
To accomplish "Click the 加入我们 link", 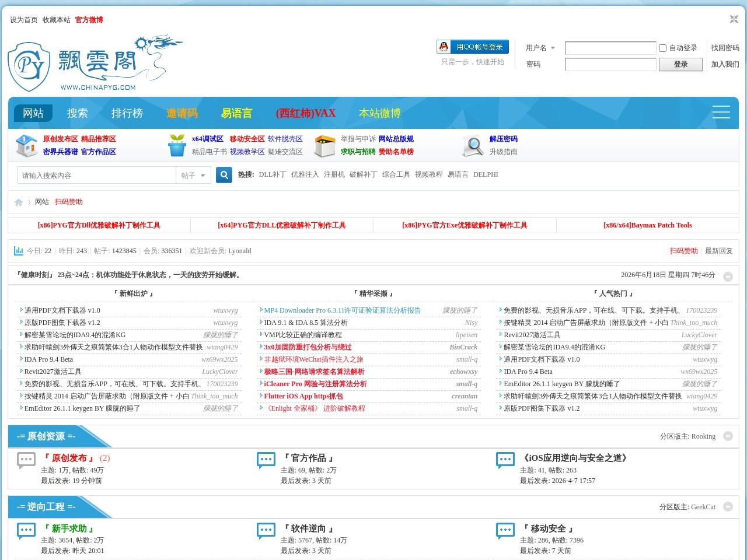I will point(725,64).
